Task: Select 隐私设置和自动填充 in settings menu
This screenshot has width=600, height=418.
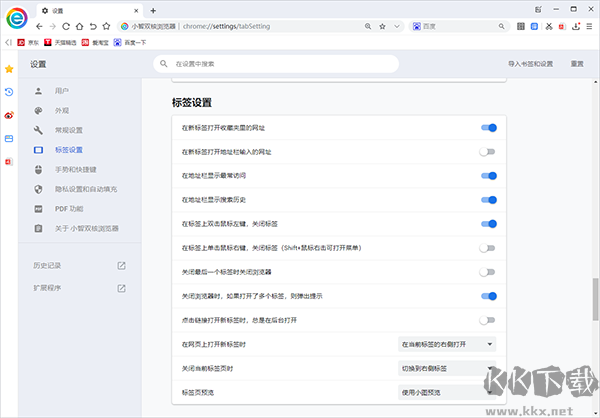Action: (86, 189)
